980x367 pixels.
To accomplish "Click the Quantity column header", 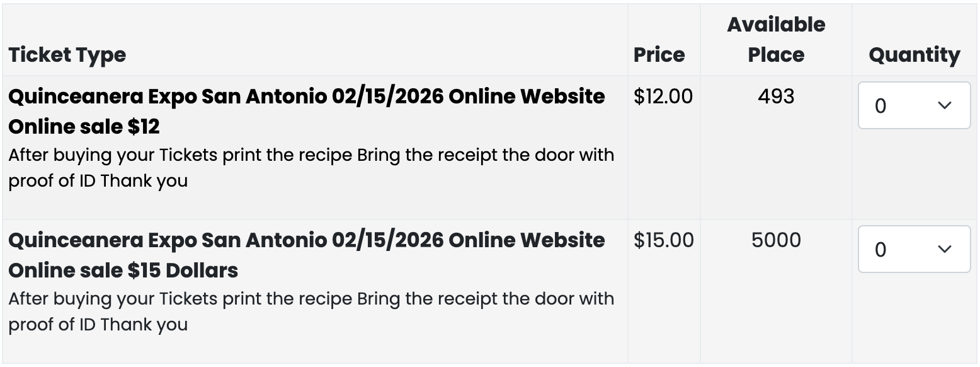I will tap(914, 55).
